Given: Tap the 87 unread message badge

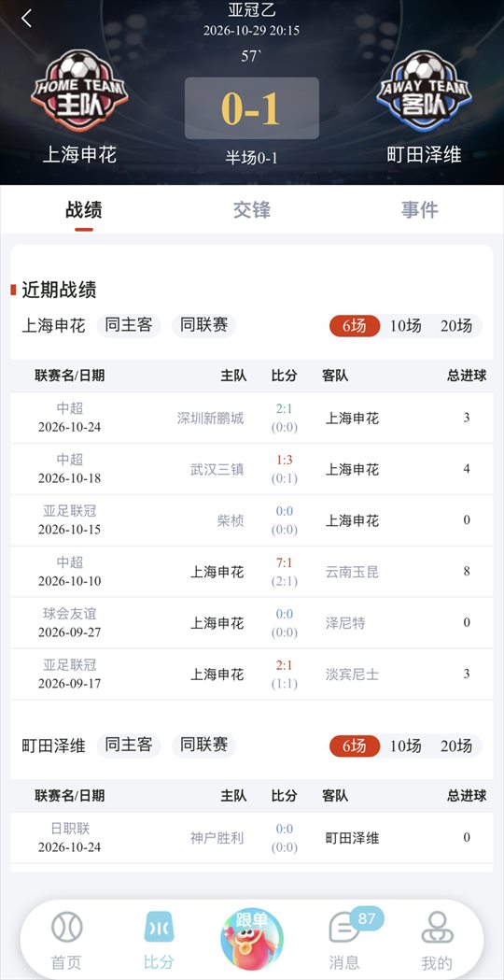Looking at the screenshot, I should coord(367,918).
